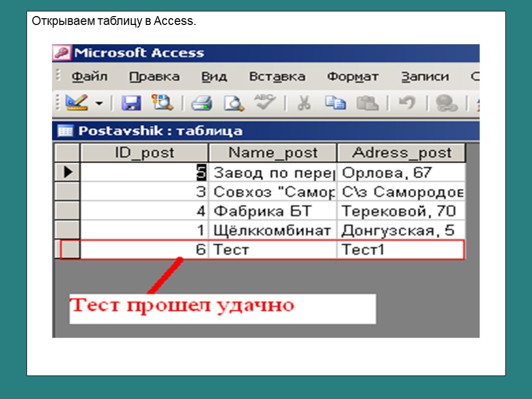This screenshot has width=532, height=399.
Task: Click the address cell 'Донгузская, 5'
Action: [x=402, y=230]
